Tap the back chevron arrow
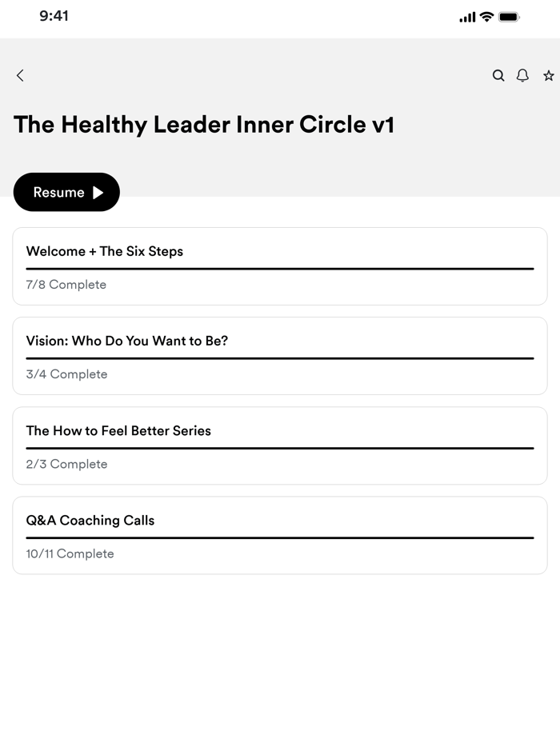Image resolution: width=560 pixels, height=747 pixels. coord(19,75)
